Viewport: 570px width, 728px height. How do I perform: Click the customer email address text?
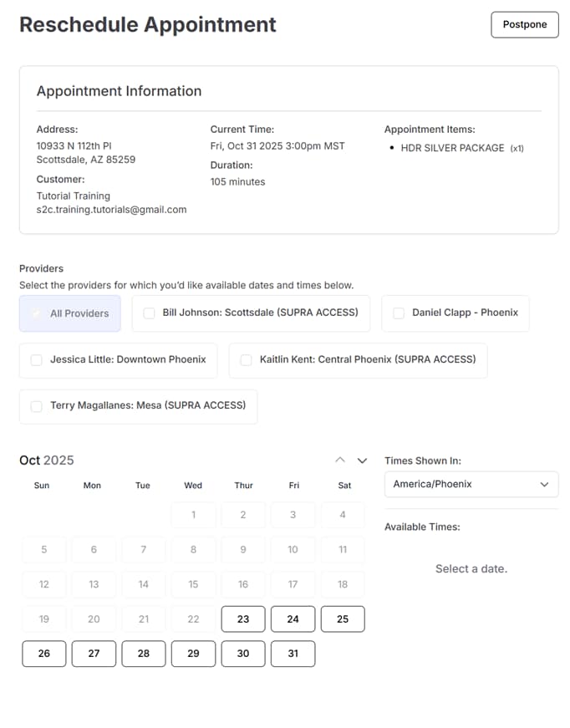pos(111,210)
